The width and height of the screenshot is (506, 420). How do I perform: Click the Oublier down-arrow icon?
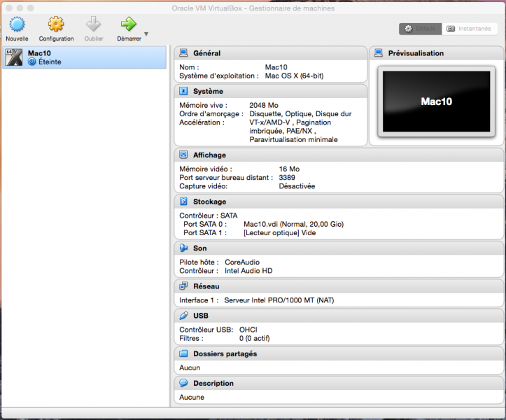tap(94, 24)
